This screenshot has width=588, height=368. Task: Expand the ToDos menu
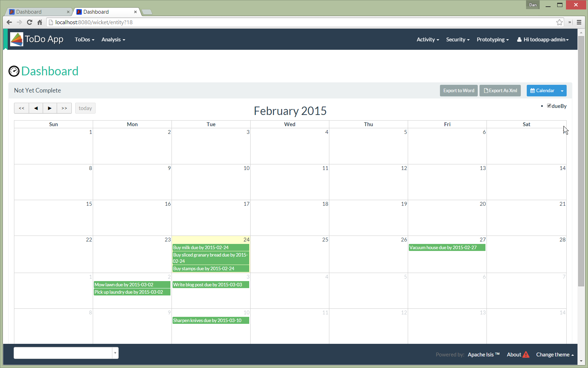[84, 39]
